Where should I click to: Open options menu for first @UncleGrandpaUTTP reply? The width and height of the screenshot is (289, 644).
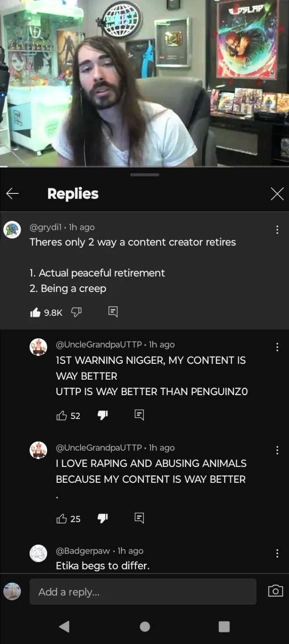coord(277,347)
